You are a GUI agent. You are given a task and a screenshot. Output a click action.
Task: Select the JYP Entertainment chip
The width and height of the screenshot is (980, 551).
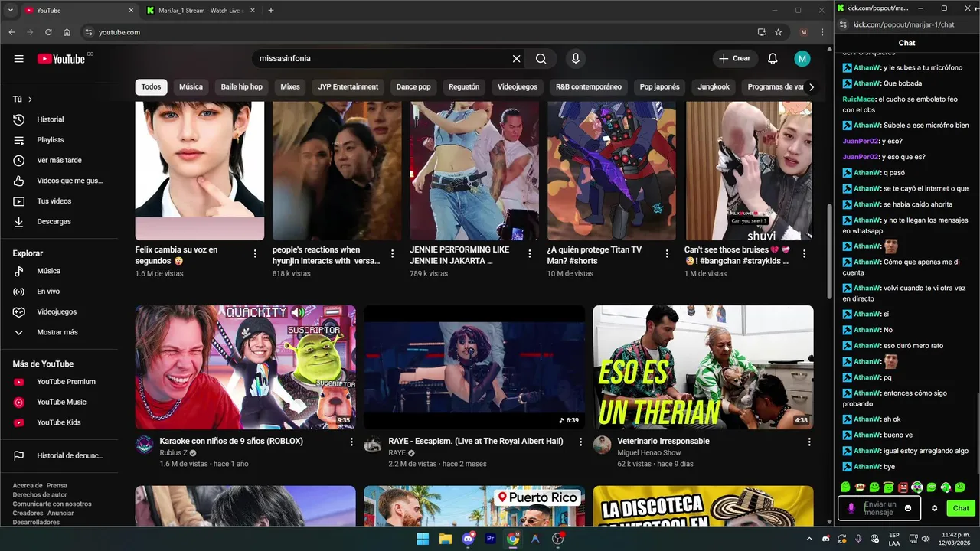click(348, 87)
